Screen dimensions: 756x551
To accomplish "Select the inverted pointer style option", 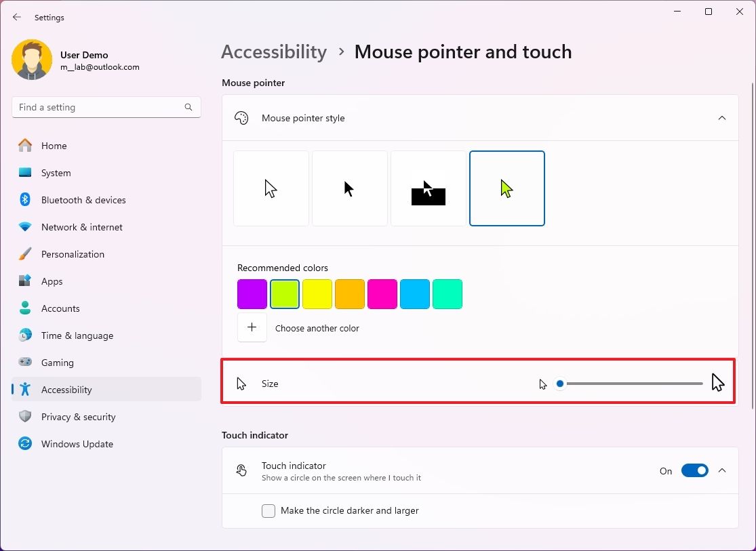I will tap(428, 188).
